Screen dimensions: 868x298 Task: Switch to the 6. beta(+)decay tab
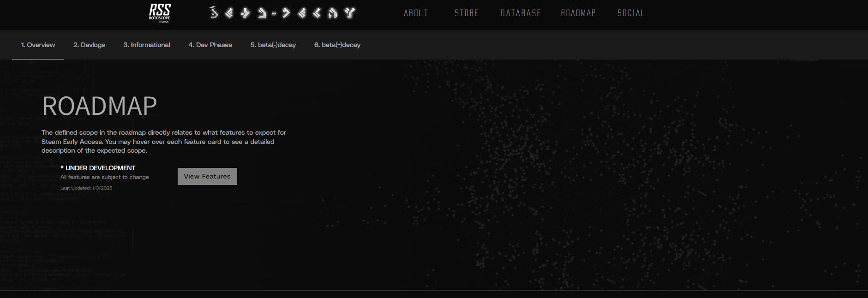click(x=337, y=45)
